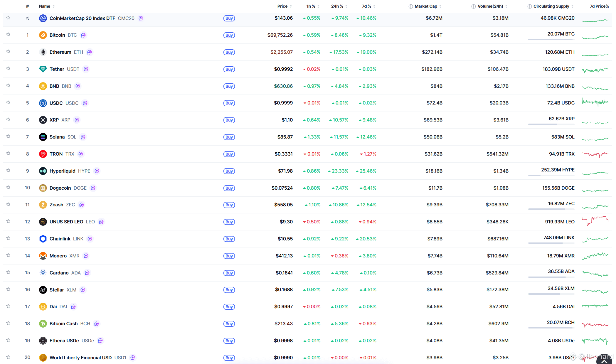616x364 pixels.
Task: Click the megaphone icon in CMC20 row
Action: click(28, 18)
